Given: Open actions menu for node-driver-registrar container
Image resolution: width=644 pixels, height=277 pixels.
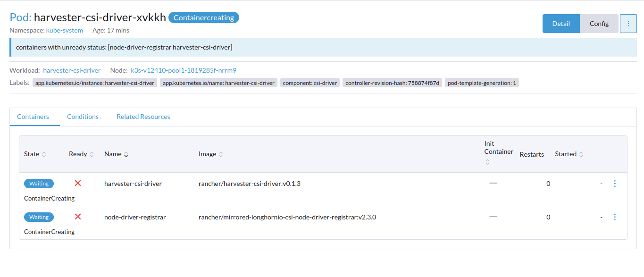Looking at the screenshot, I should 615,217.
